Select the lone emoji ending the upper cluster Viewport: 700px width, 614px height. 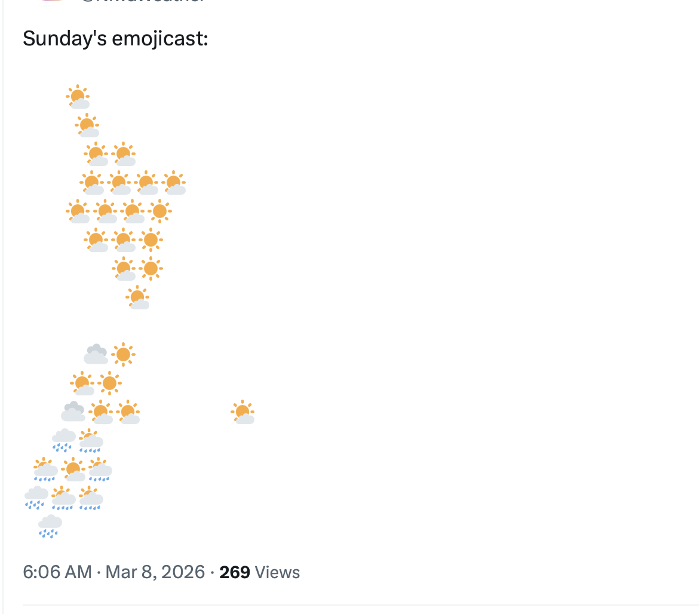click(138, 297)
